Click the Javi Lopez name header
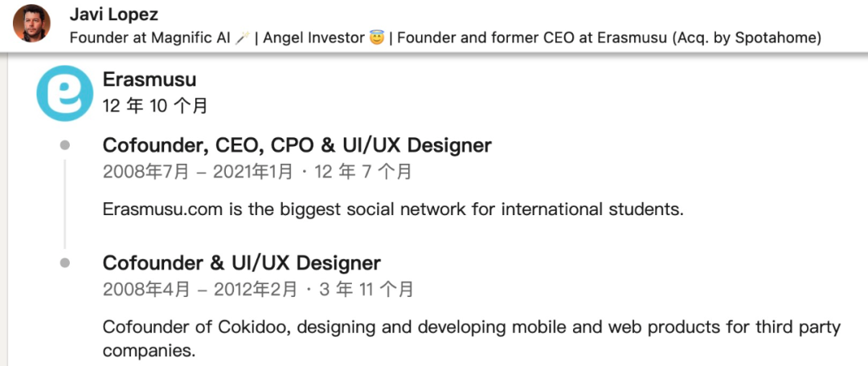The image size is (868, 366). point(113,14)
